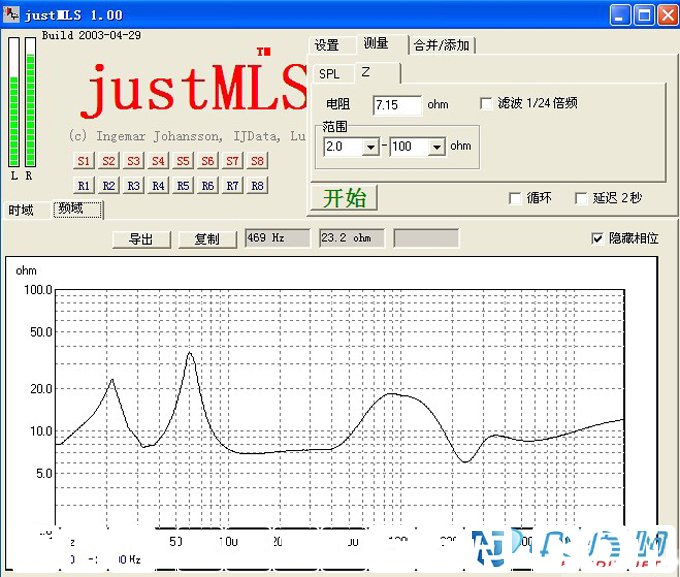This screenshot has width=680, height=577.
Task: Click the 23.2 ohm readout field
Action: (352, 238)
